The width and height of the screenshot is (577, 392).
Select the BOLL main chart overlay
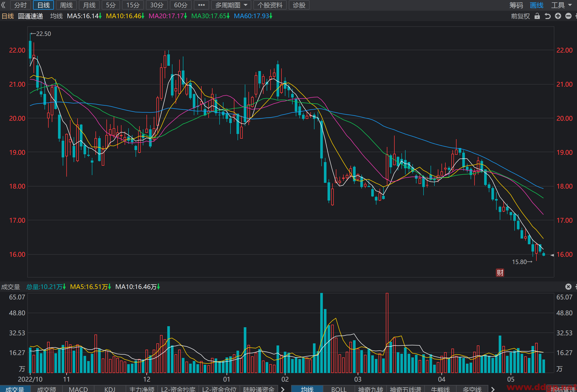coord(339,389)
